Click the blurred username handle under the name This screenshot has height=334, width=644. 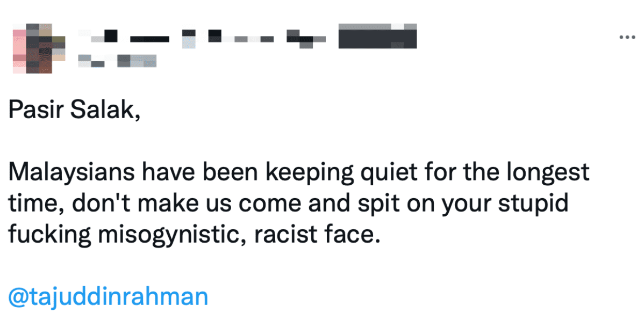[x=117, y=60]
